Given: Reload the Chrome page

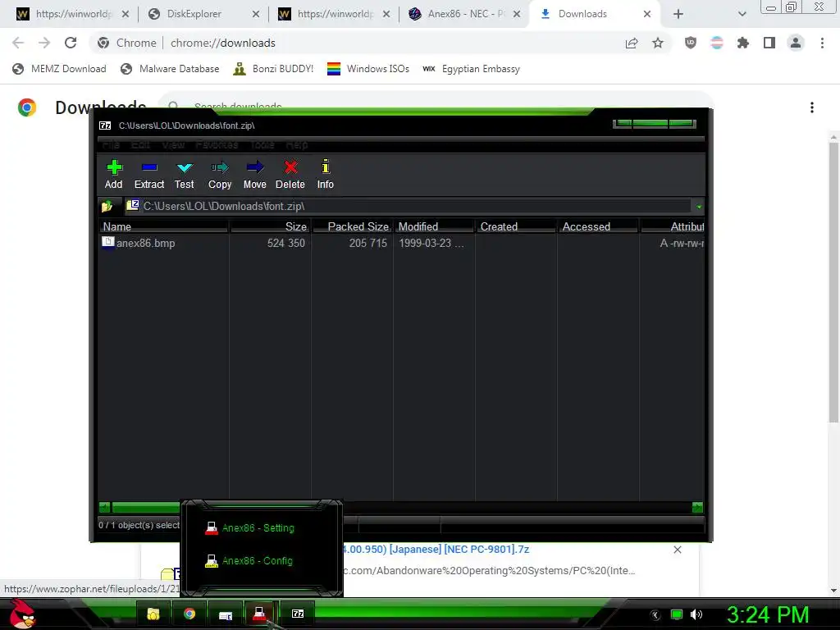Looking at the screenshot, I should coord(71,43).
